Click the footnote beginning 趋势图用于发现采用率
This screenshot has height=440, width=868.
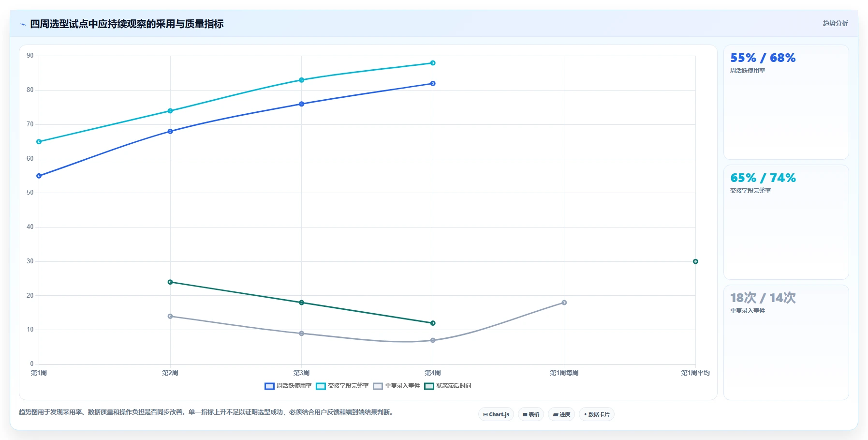[207, 412]
